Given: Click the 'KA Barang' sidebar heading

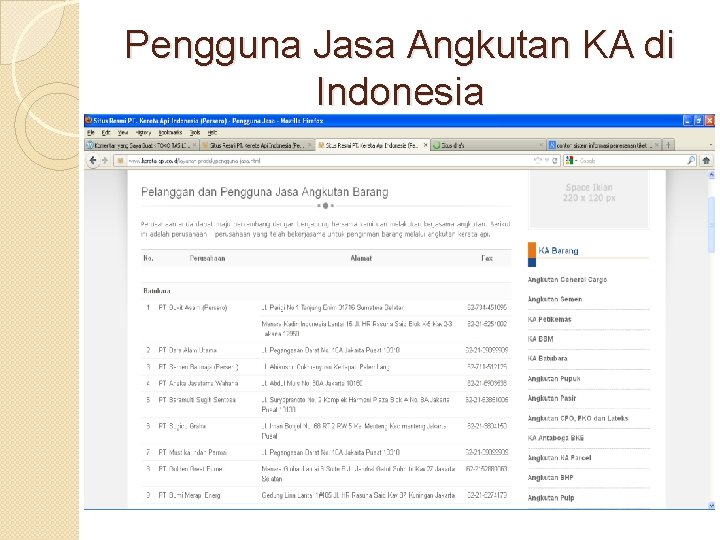Looking at the screenshot, I should (558, 251).
